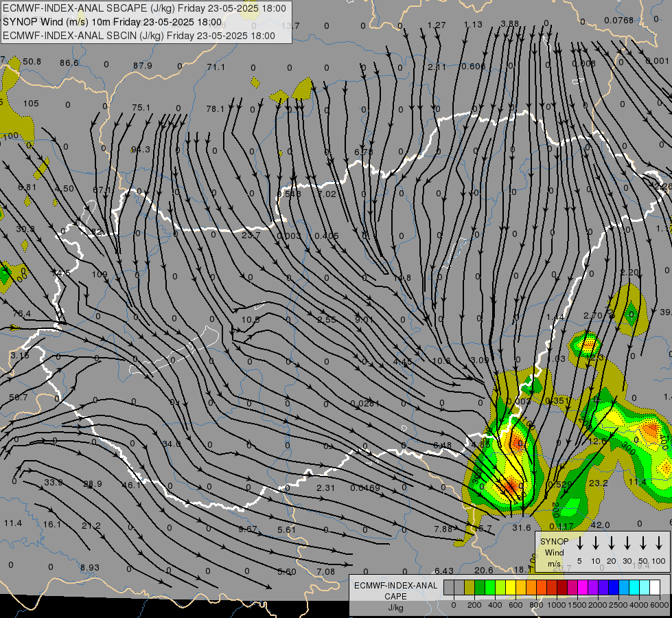Click the 1000 tick label on color scale
Image resolution: width=672 pixels, height=618 pixels.
tap(557, 605)
